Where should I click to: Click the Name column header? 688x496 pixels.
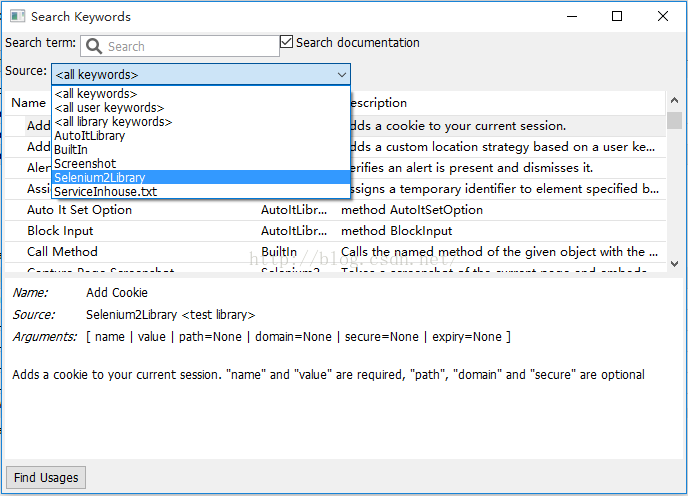[29, 103]
